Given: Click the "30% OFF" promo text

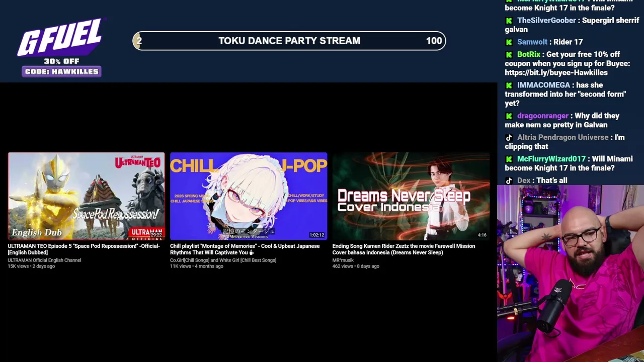Looking at the screenshot, I should click(x=61, y=61).
